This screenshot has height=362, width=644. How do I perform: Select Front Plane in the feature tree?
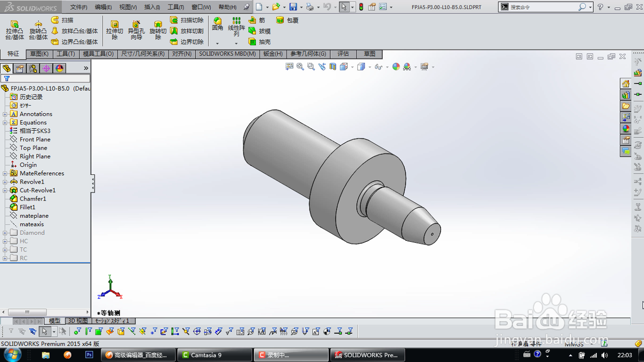(30, 139)
